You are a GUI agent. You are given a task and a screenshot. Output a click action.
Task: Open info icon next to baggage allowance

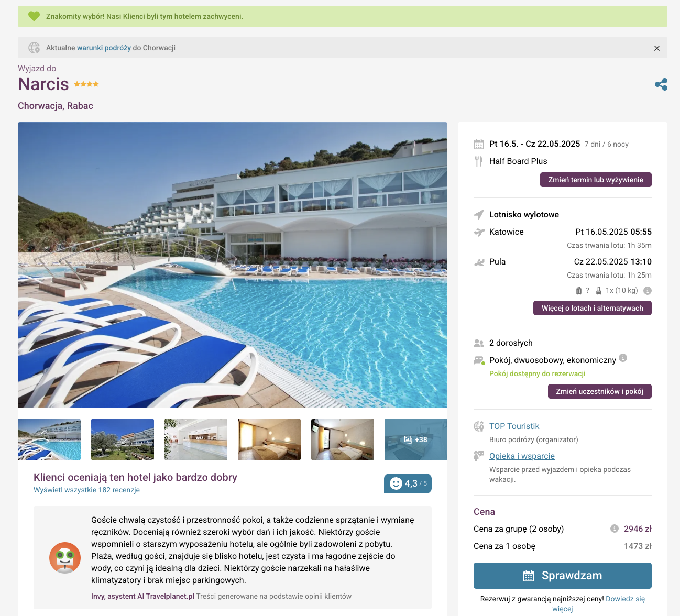648,291
